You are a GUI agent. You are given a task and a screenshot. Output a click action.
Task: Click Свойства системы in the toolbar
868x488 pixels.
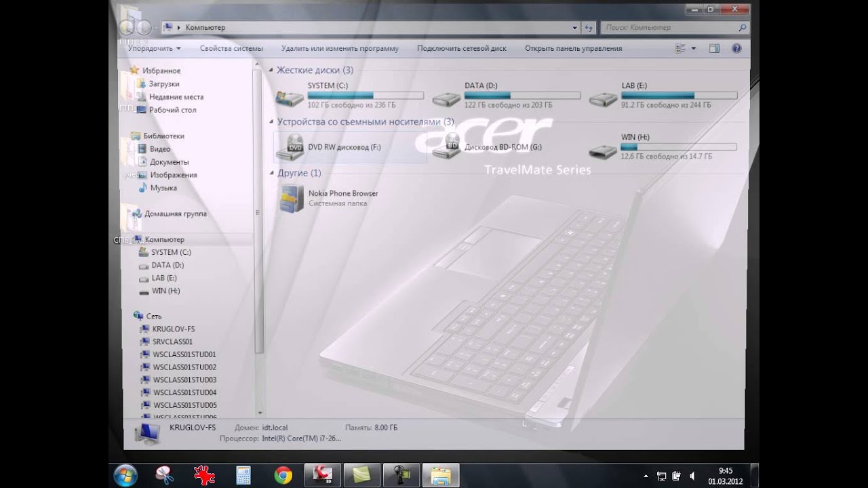point(231,48)
